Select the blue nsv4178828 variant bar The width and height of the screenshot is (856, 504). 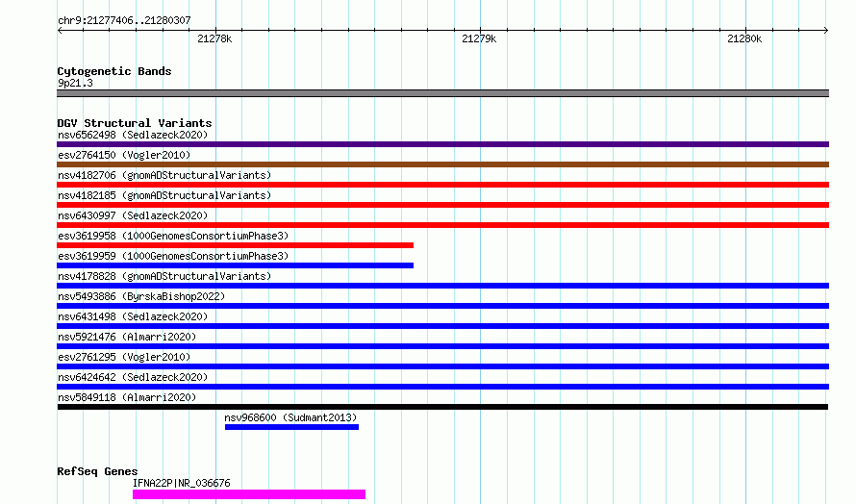[x=442, y=286]
